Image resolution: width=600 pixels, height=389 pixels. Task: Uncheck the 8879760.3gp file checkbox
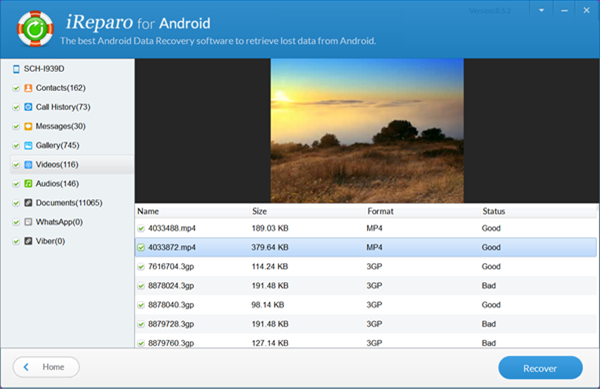click(141, 343)
